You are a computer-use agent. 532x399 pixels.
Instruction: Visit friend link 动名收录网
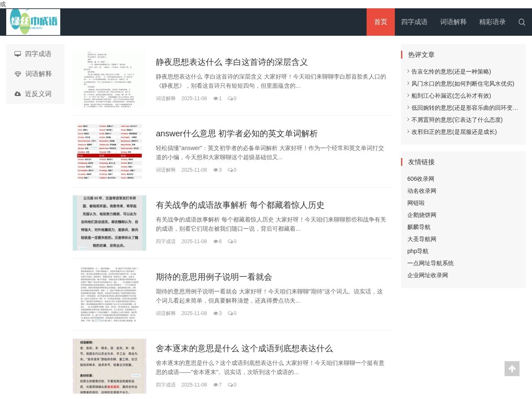pos(422,191)
